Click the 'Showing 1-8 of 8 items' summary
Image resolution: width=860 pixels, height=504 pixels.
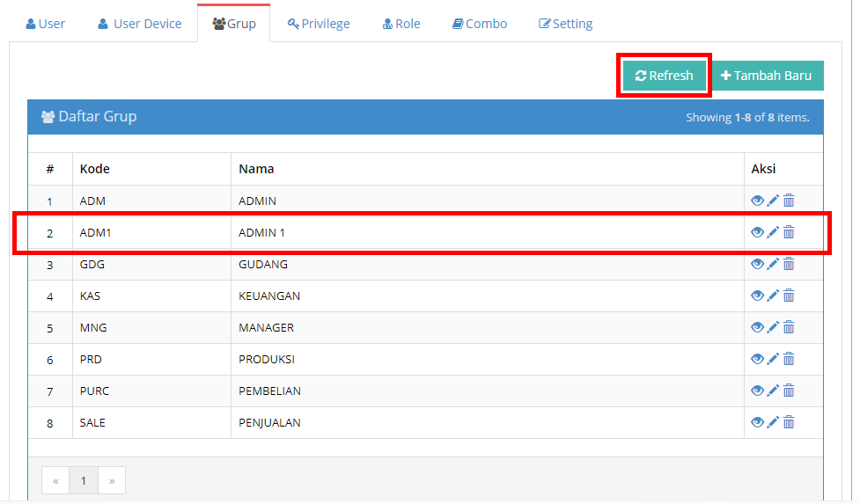[x=747, y=117]
